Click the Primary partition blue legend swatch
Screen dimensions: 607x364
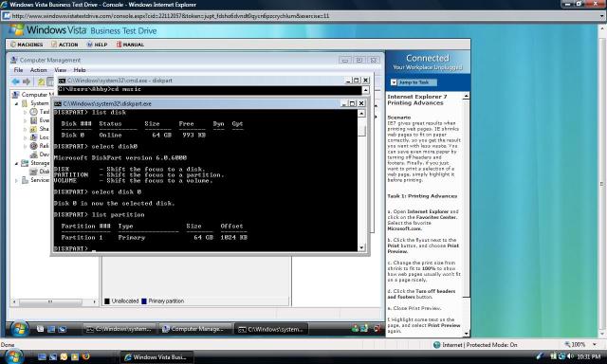click(144, 300)
